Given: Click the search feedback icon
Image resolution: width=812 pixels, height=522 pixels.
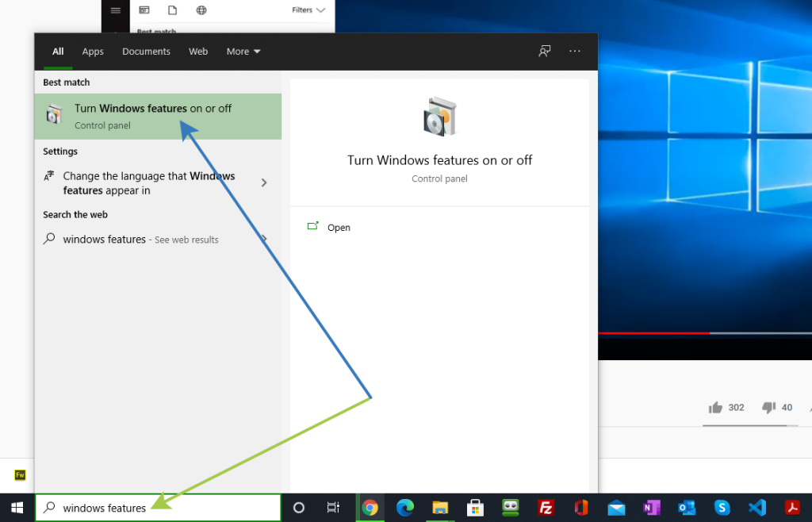Looking at the screenshot, I should 544,51.
